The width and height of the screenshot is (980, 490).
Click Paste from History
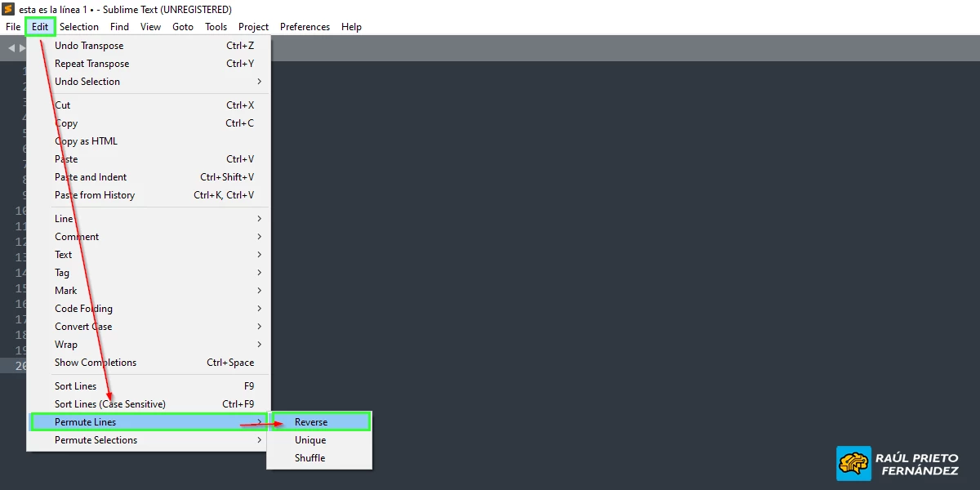pyautogui.click(x=95, y=195)
